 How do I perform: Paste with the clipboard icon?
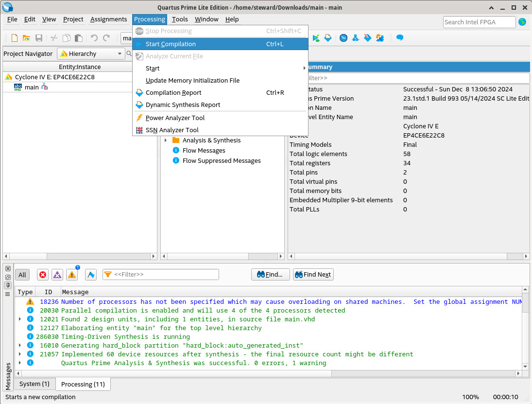coord(79,38)
